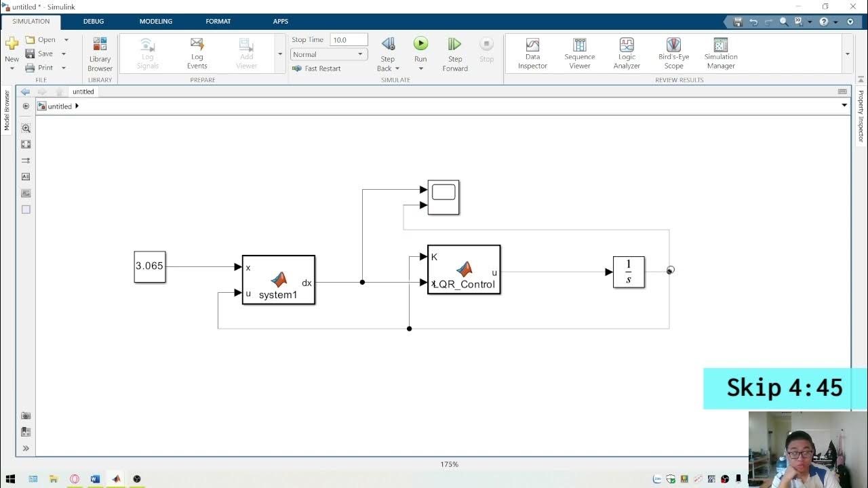Expand the Run button dropdown arrow
Screen dimensions: 868x488
420,68
